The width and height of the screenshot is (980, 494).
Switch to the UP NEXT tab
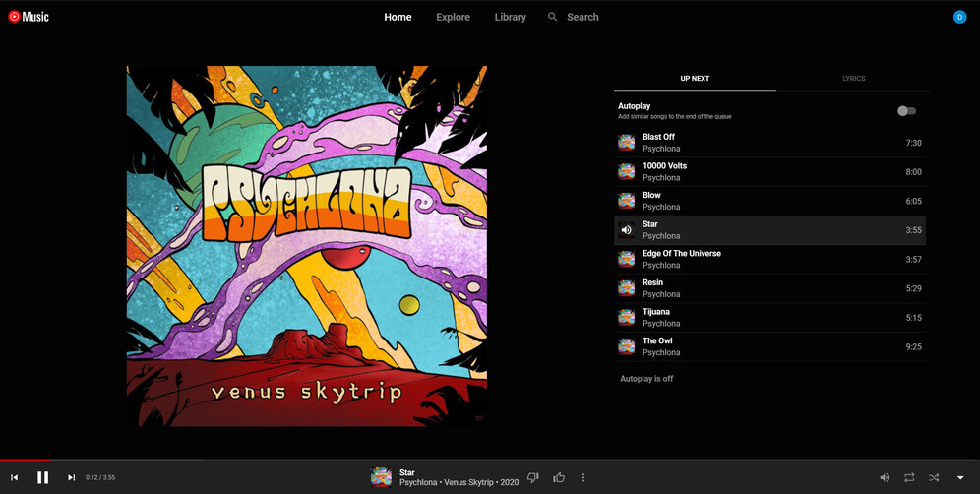click(695, 78)
